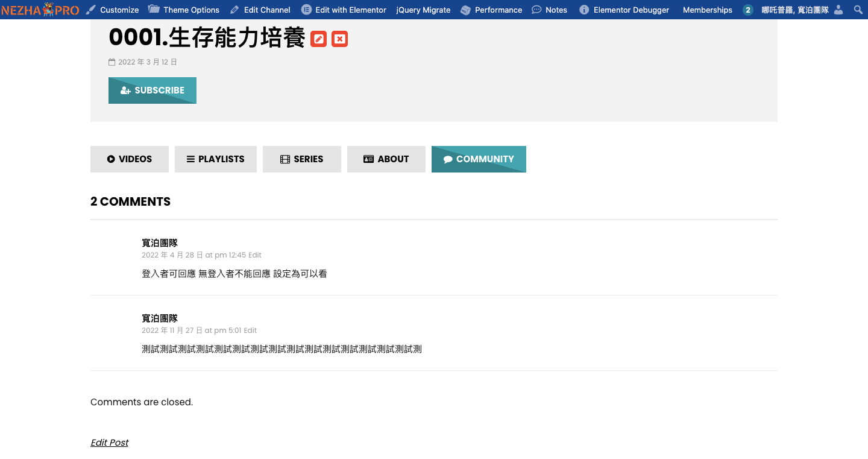The image size is (868, 459).
Task: Switch to the Videos tab
Action: 130,159
